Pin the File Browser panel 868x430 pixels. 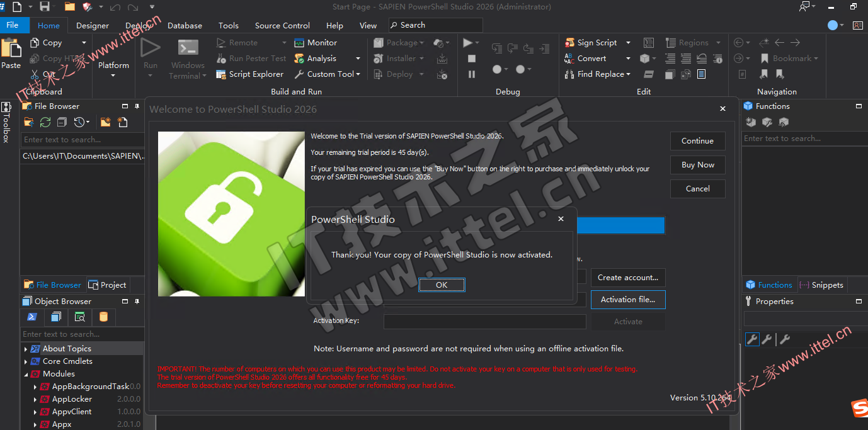tap(137, 106)
